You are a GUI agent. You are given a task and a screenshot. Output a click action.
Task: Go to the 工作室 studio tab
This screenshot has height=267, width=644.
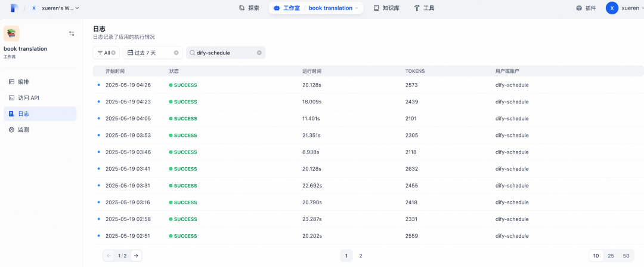point(287,8)
